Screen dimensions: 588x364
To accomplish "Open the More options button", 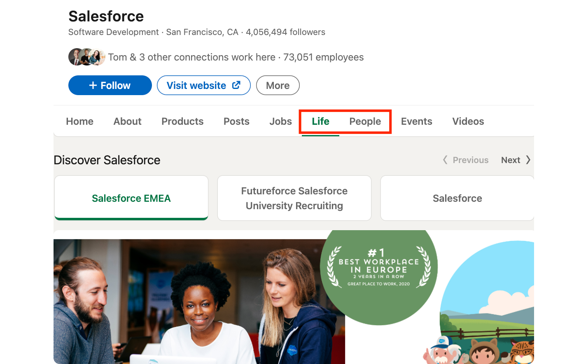I will (x=278, y=85).
